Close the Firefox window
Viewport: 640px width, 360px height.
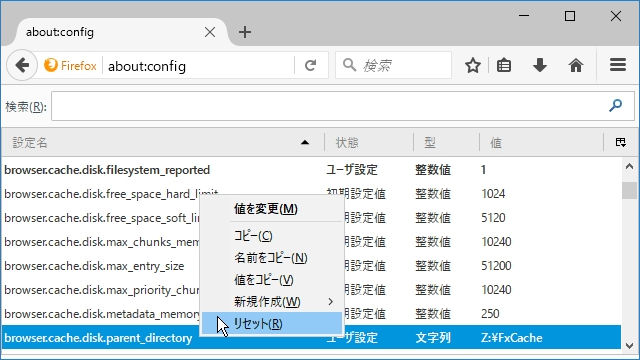point(616,16)
